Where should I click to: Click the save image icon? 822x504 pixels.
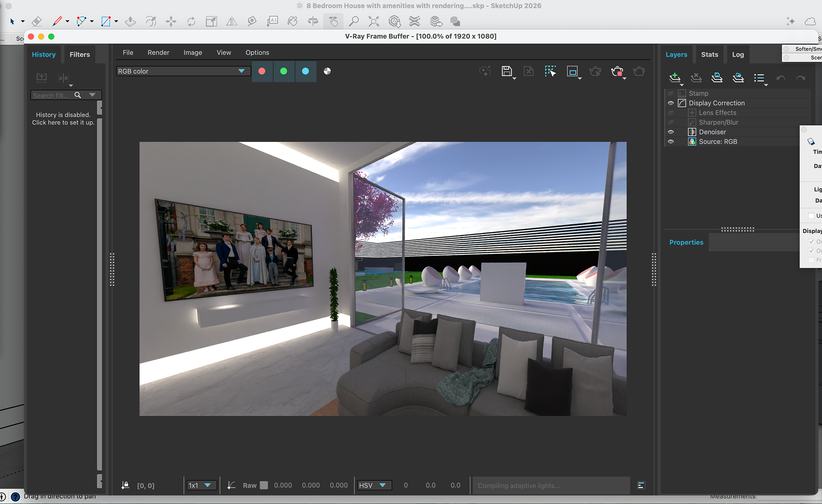(x=506, y=71)
